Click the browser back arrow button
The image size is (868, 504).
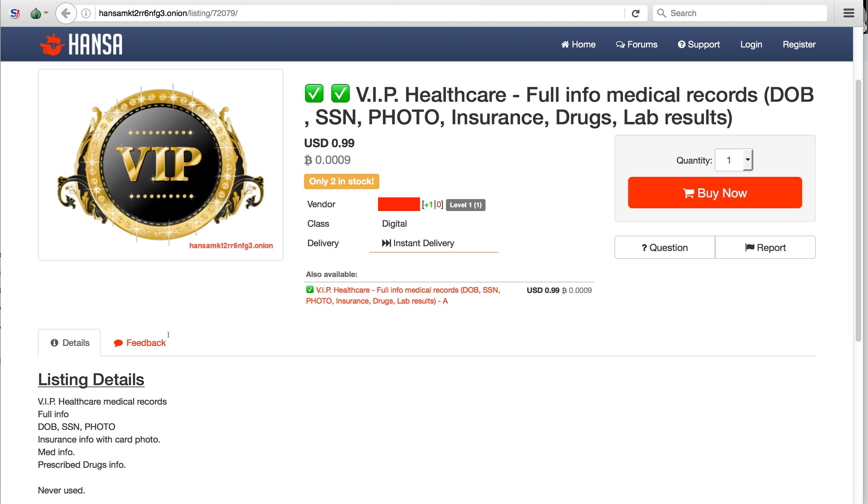coord(66,13)
